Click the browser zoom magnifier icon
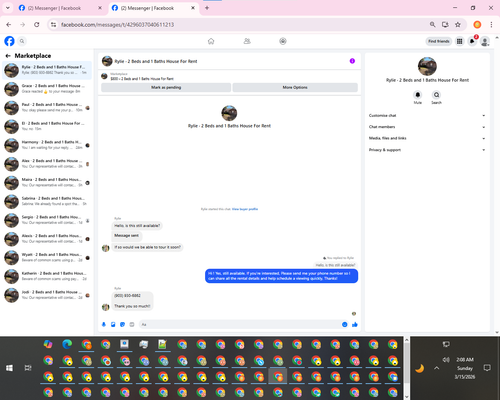Image resolution: width=500 pixels, height=400 pixels. pos(433,25)
